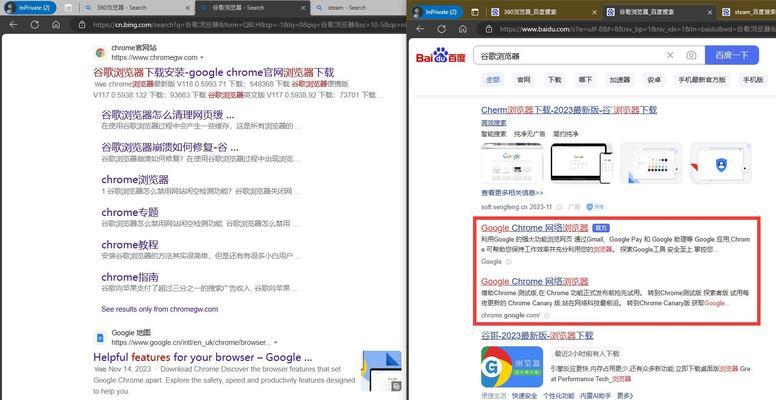Switch to 谷歌浏览器_百度搜索 tab

click(660, 12)
